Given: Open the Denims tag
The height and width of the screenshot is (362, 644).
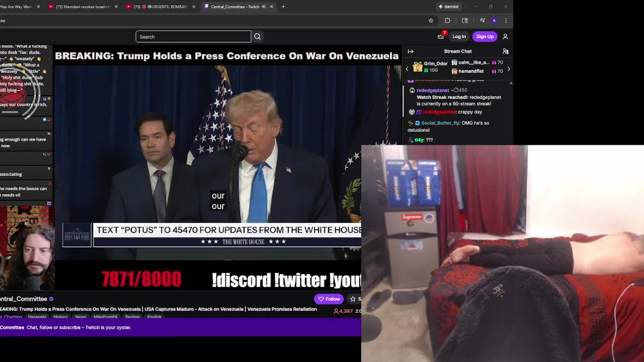Looking at the screenshot, I should pyautogui.click(x=132, y=317).
